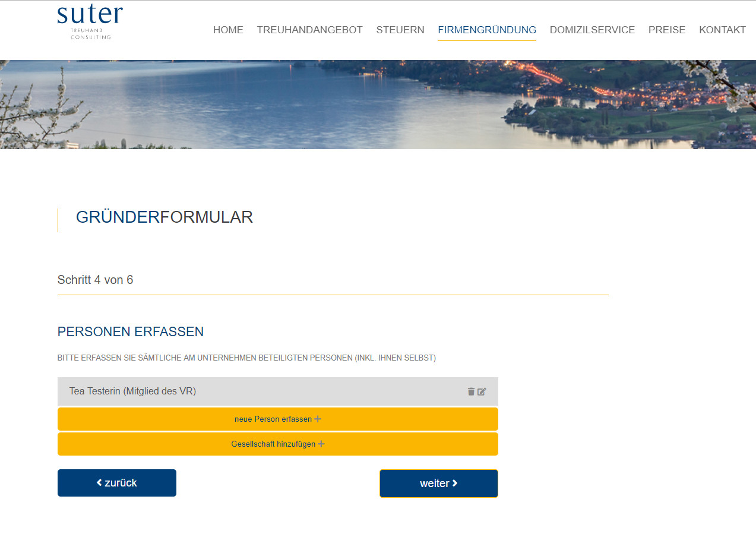
Task: Click the Suter Treuhand Consulting logo
Action: click(90, 22)
